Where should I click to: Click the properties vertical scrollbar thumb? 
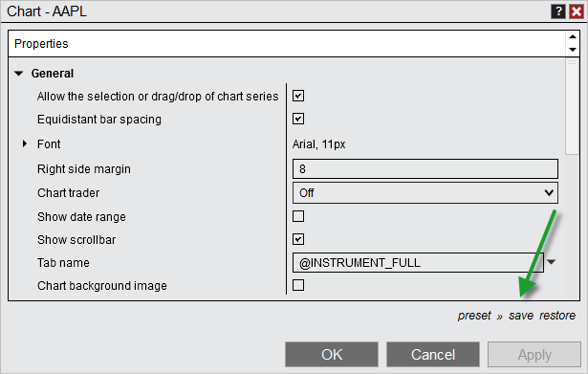coord(573,106)
